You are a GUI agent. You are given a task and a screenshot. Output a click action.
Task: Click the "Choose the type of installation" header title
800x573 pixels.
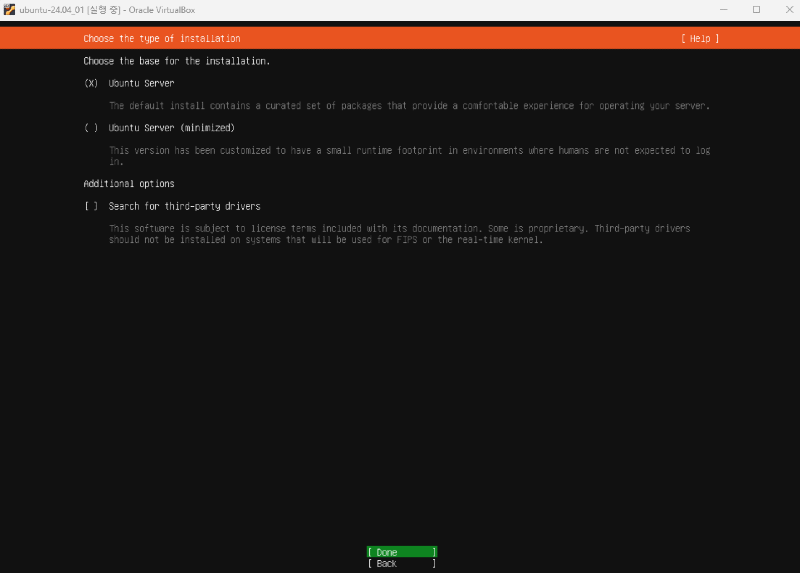tap(162, 38)
